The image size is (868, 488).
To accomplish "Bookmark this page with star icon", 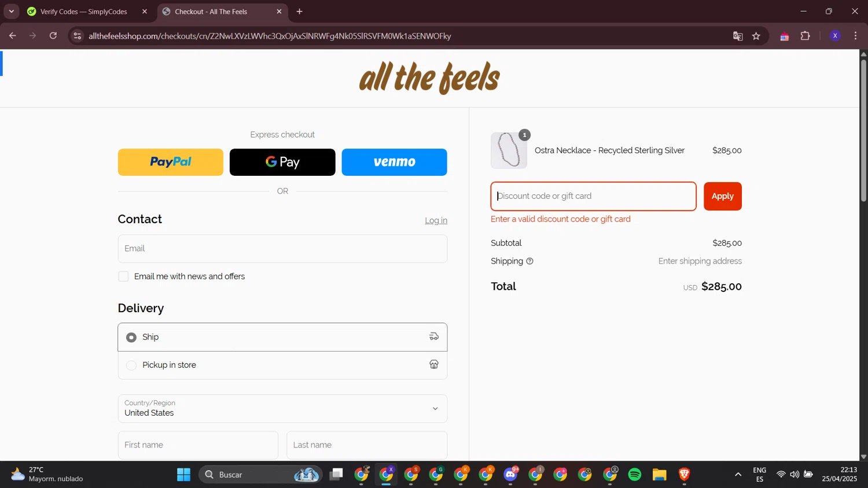I will click(x=756, y=36).
